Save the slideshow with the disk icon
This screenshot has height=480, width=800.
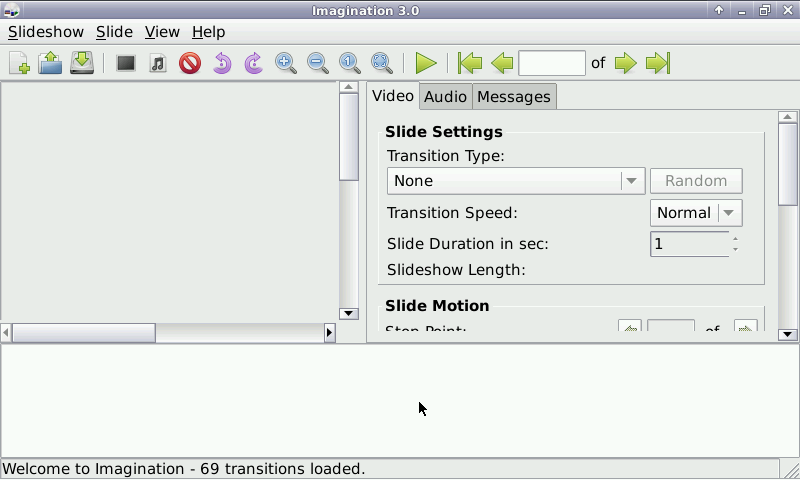82,63
